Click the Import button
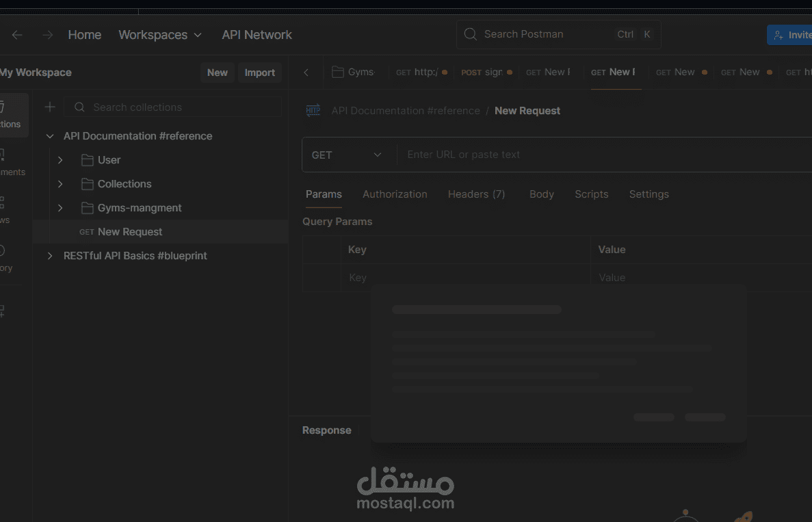The image size is (812, 522). point(259,73)
